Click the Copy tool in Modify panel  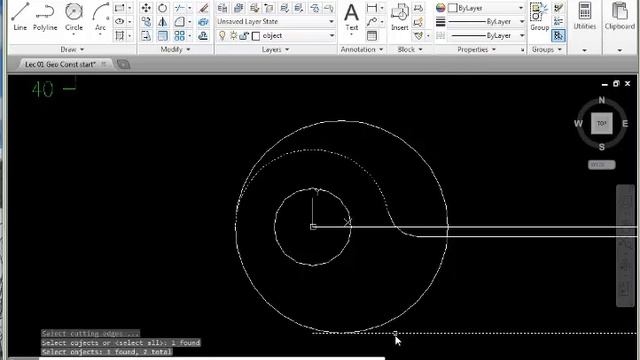point(146,22)
